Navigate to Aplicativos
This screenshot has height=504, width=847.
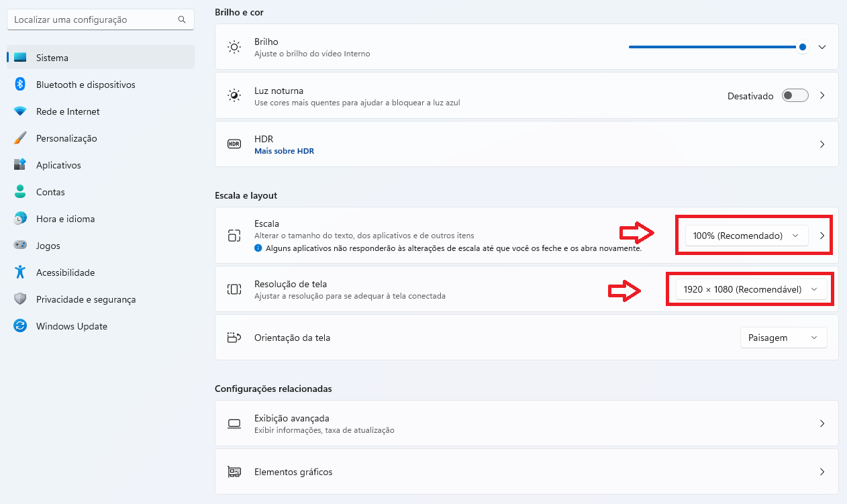click(101, 165)
